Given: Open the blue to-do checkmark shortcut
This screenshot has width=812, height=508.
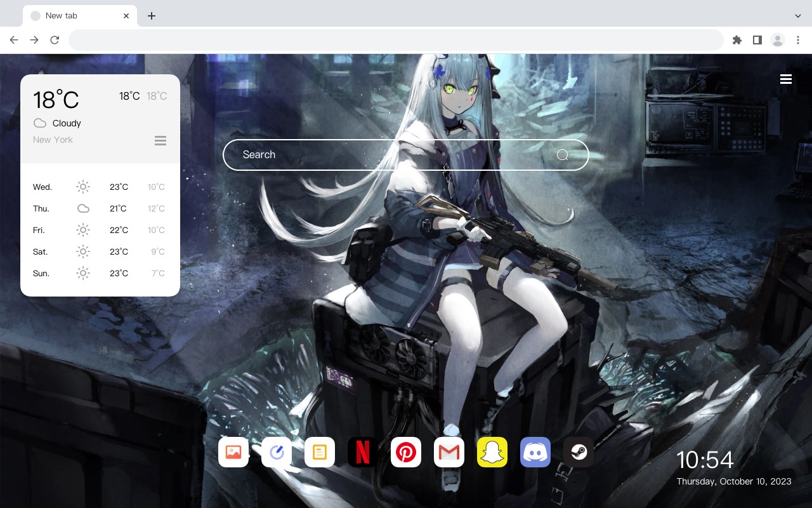Looking at the screenshot, I should coord(277,452).
